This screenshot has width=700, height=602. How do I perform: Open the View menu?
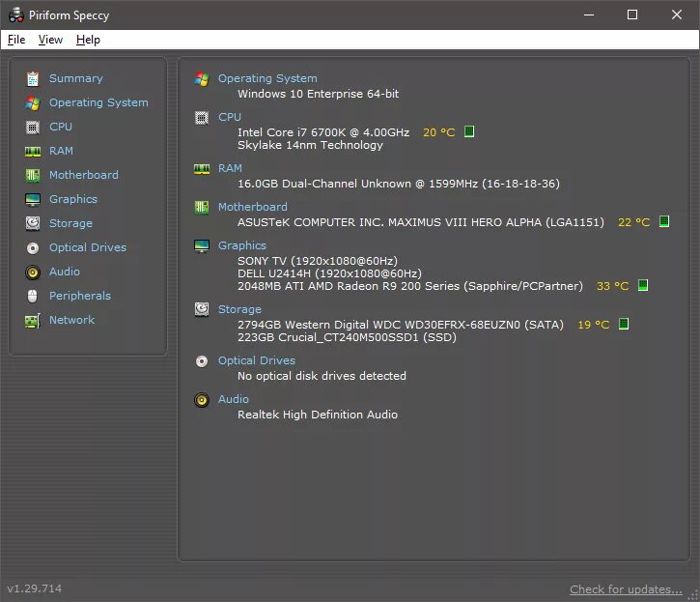tap(50, 40)
